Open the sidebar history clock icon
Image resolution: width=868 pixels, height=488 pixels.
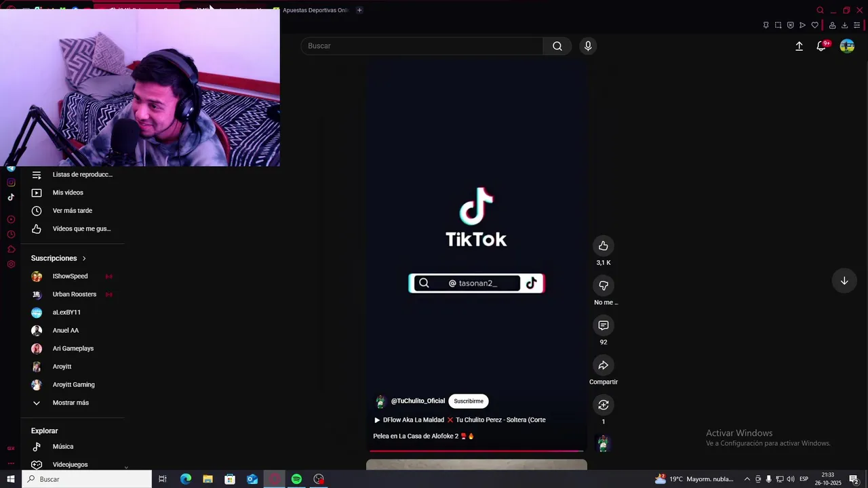coord(11,235)
